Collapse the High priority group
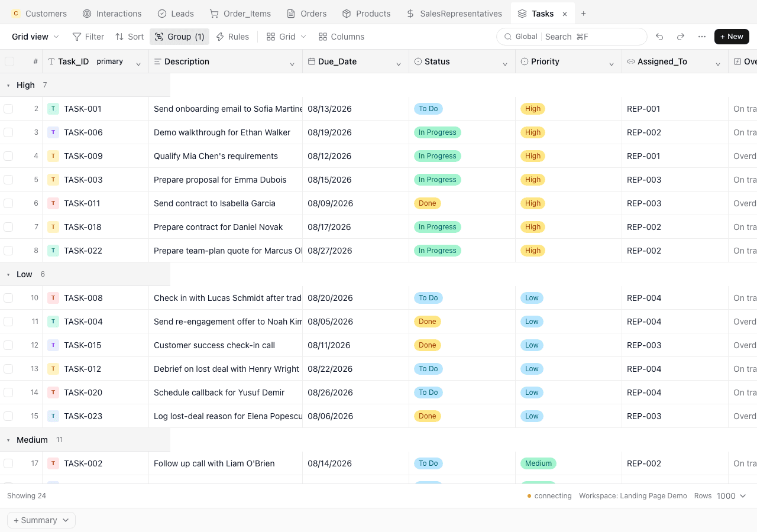This screenshot has height=532, width=757. pos(8,86)
